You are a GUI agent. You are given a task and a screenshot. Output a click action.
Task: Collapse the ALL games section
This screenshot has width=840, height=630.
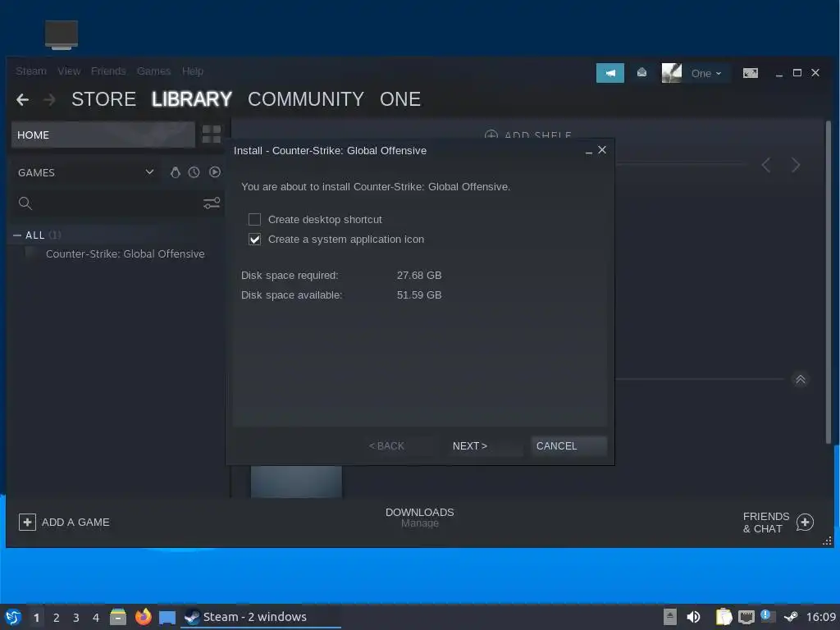pyautogui.click(x=17, y=235)
